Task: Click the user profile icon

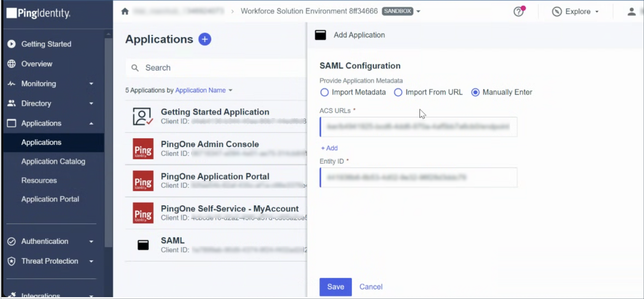Action: (x=631, y=12)
